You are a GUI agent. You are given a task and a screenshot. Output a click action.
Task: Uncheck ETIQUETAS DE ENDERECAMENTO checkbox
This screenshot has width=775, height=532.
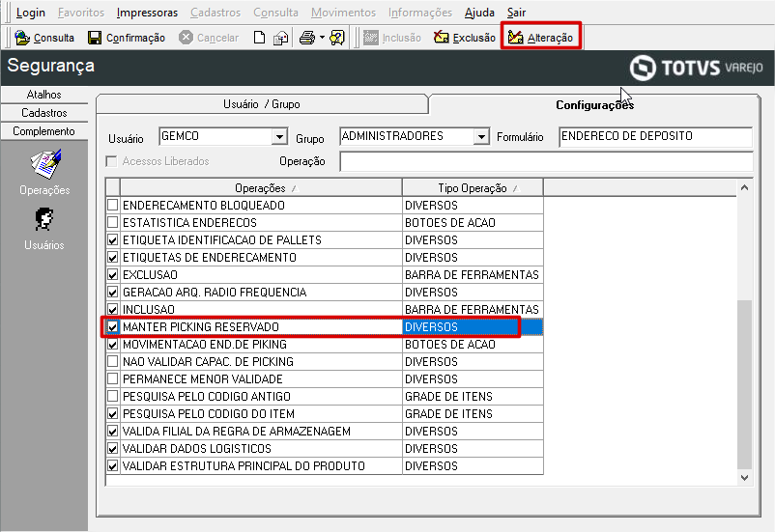[113, 258]
